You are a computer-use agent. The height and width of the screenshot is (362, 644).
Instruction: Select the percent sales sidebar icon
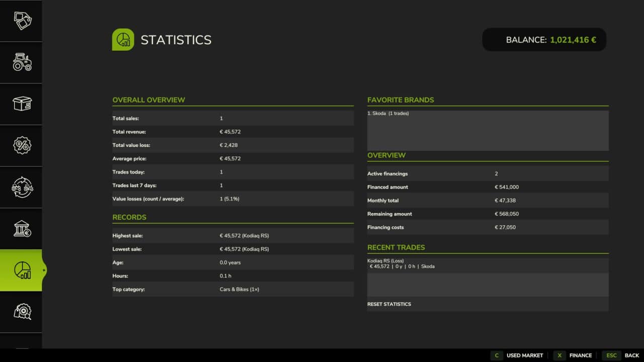click(22, 146)
